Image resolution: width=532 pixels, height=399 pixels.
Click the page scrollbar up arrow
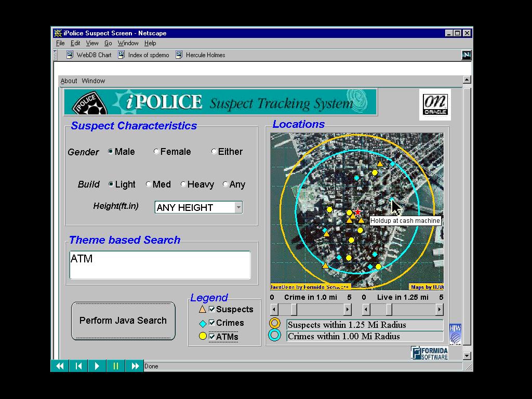click(x=467, y=79)
